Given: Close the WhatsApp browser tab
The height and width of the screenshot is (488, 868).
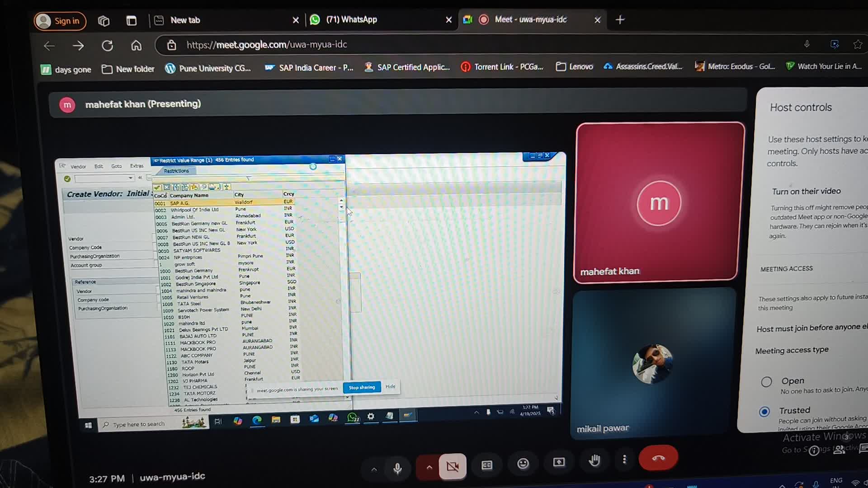Looking at the screenshot, I should [x=448, y=20].
